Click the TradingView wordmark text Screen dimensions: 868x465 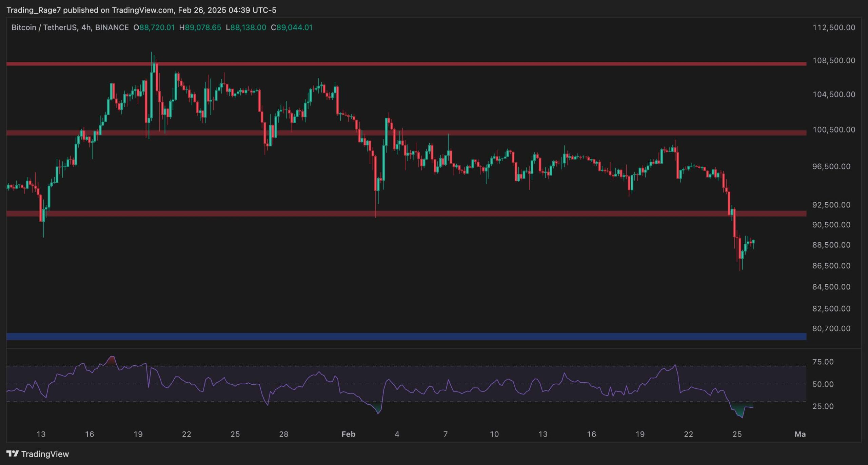(x=45, y=454)
